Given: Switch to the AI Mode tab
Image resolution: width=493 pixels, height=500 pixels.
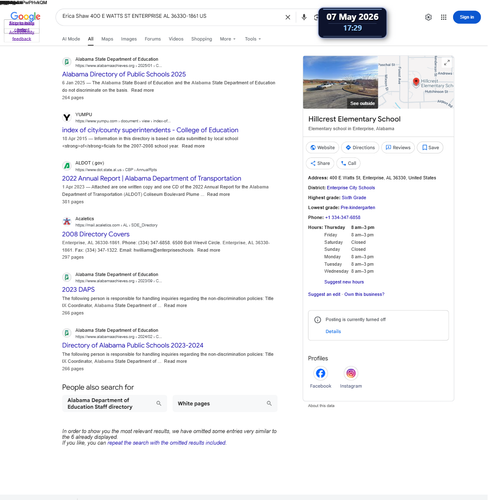Looking at the screenshot, I should pyautogui.click(x=72, y=39).
